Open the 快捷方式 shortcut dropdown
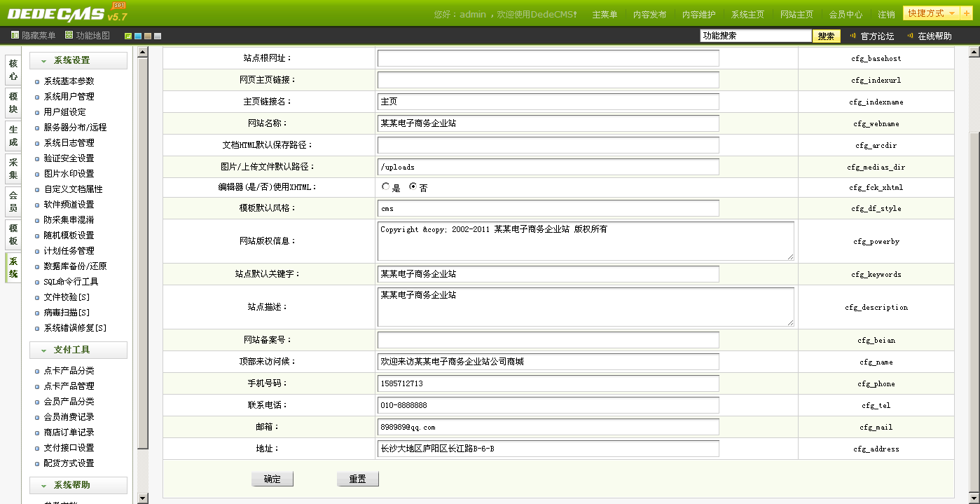The image size is (980, 504). coord(931,13)
